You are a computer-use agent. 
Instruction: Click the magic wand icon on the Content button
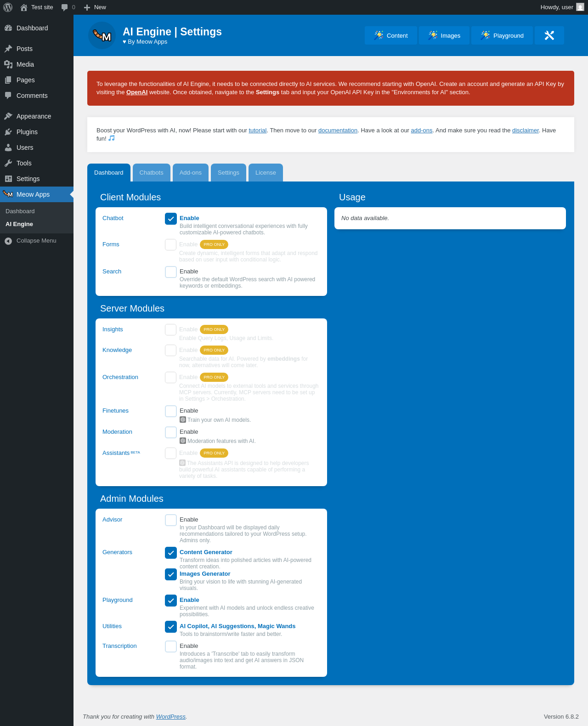379,35
